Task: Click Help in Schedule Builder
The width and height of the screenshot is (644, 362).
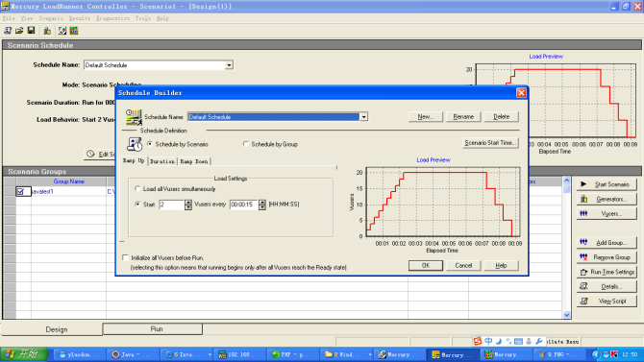Action: click(501, 266)
